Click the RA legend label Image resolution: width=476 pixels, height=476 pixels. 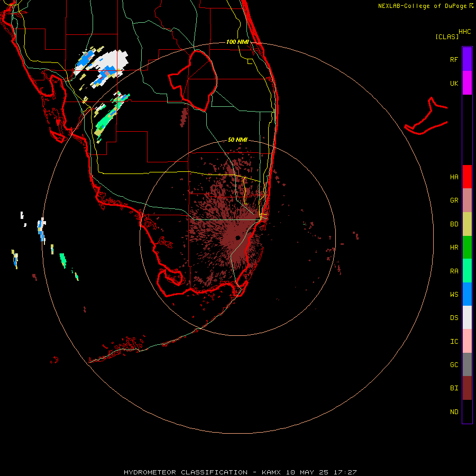pyautogui.click(x=454, y=271)
